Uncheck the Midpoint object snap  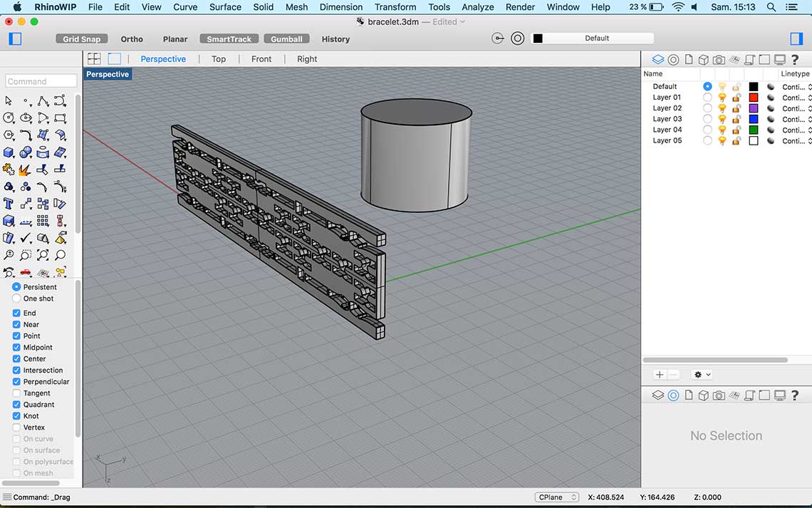(16, 348)
